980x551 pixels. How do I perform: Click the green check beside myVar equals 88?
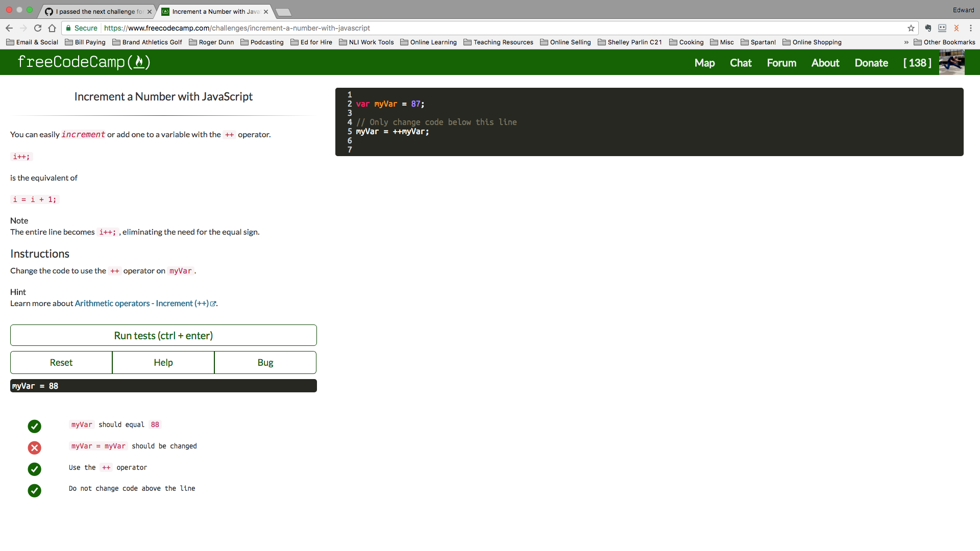(x=34, y=426)
